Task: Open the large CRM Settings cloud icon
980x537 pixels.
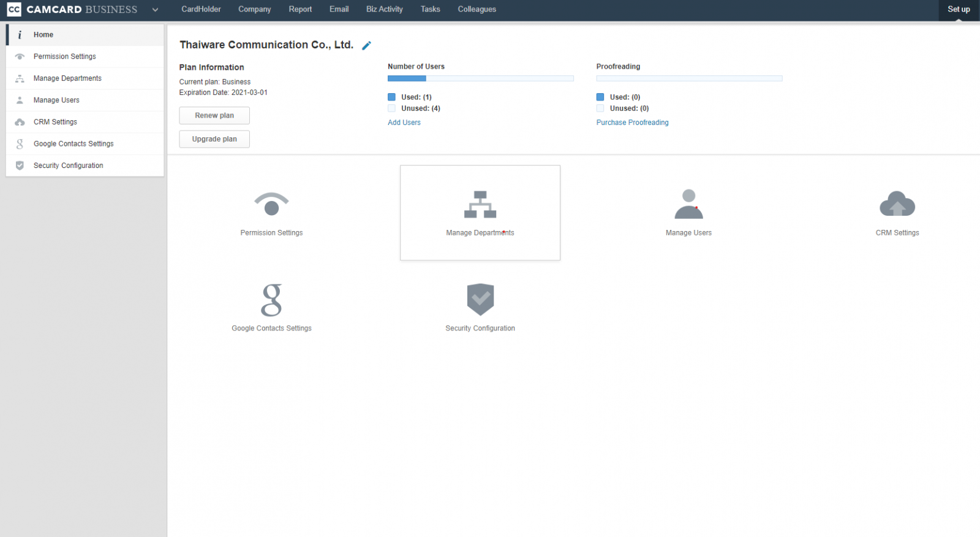Action: point(897,204)
